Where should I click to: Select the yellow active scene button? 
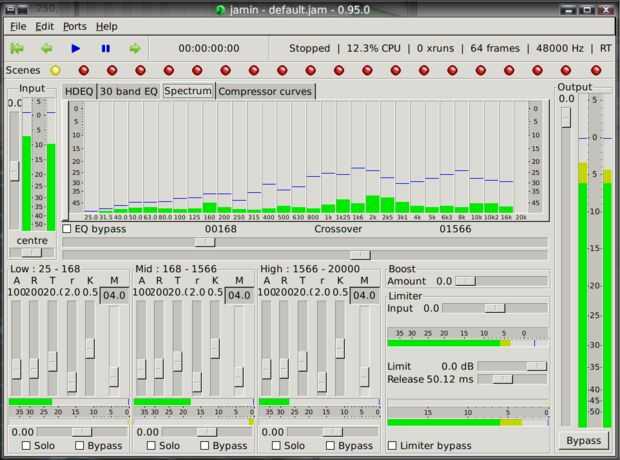(x=55, y=70)
